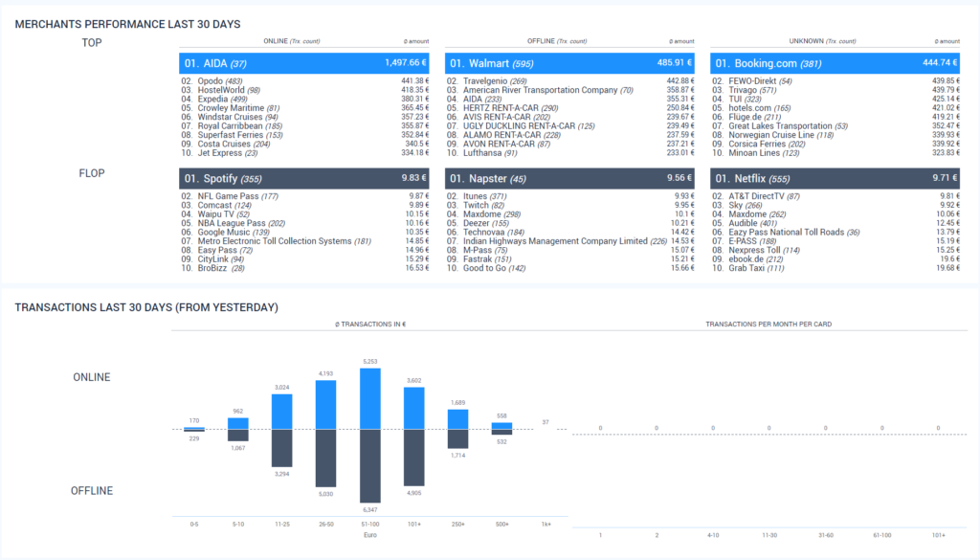This screenshot has width=980, height=560.
Task: Open flop offline merchant Napster row
Action: [569, 178]
